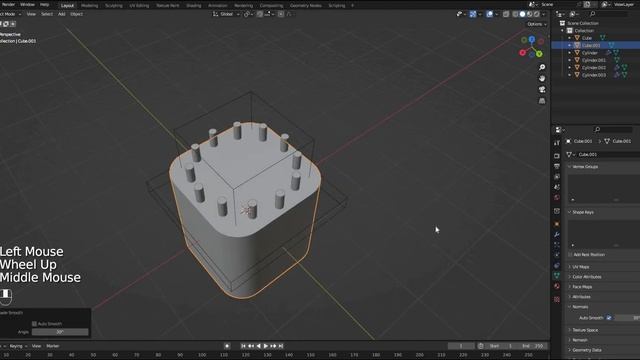Switch to the UV Editing workspace tab

point(139,6)
